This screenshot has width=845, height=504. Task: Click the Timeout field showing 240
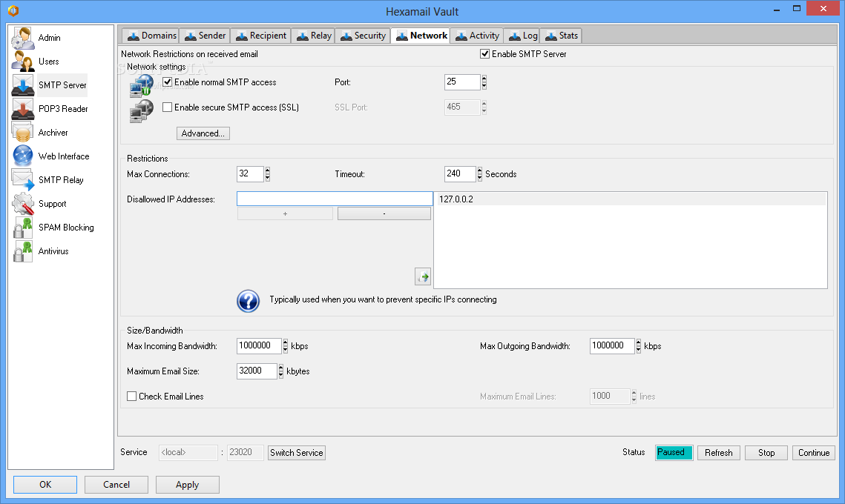coord(460,174)
